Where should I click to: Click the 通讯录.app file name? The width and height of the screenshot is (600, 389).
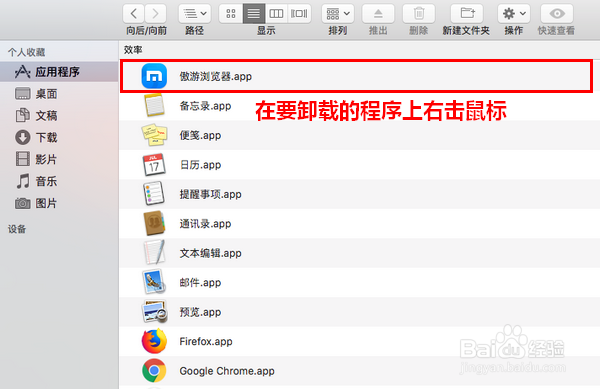coord(205,224)
